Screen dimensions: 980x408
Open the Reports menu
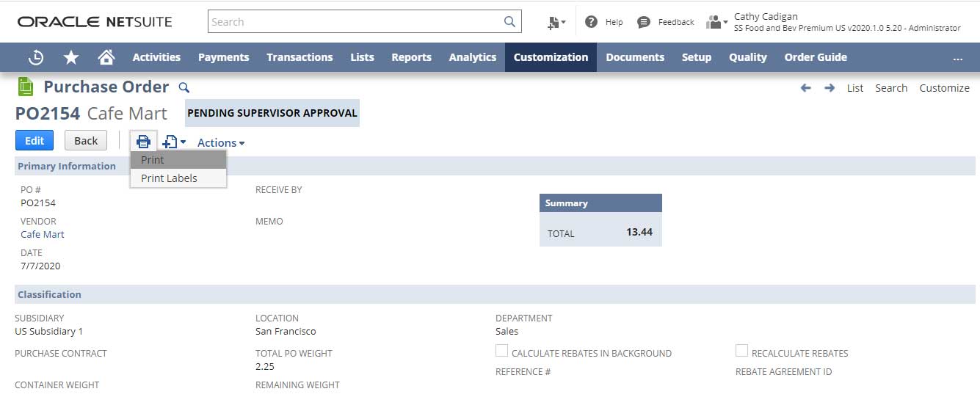[411, 57]
